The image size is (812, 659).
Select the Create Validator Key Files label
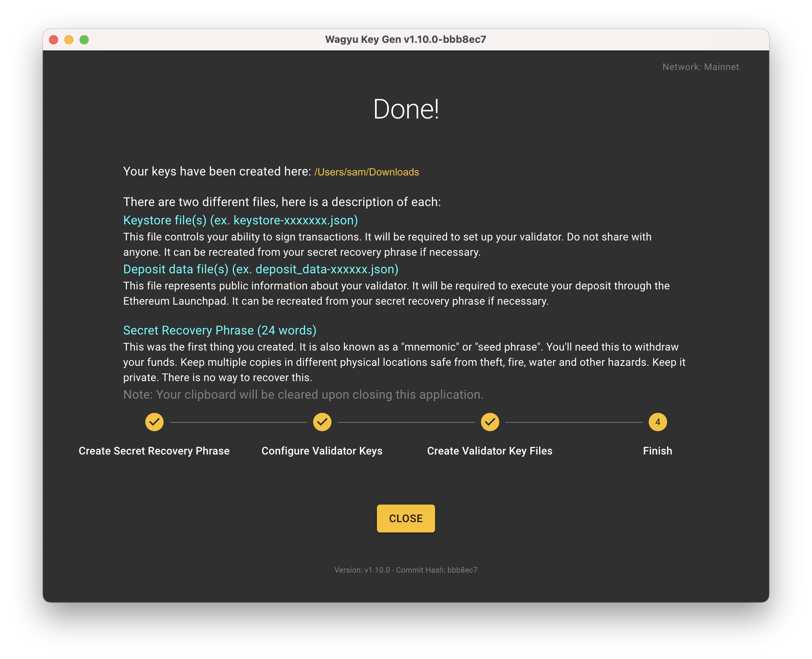490,451
